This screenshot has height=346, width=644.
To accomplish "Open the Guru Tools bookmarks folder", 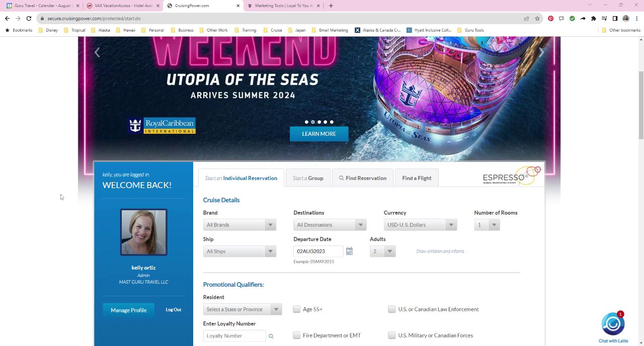I will [x=471, y=30].
